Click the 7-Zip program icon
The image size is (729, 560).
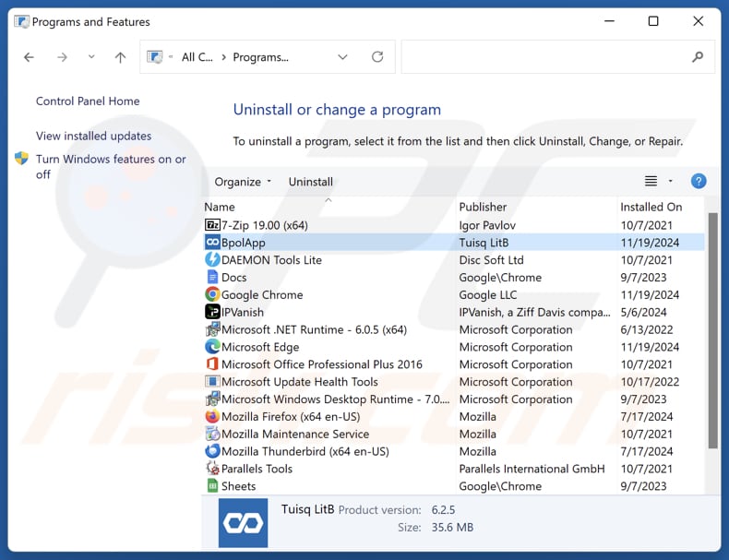click(212, 225)
